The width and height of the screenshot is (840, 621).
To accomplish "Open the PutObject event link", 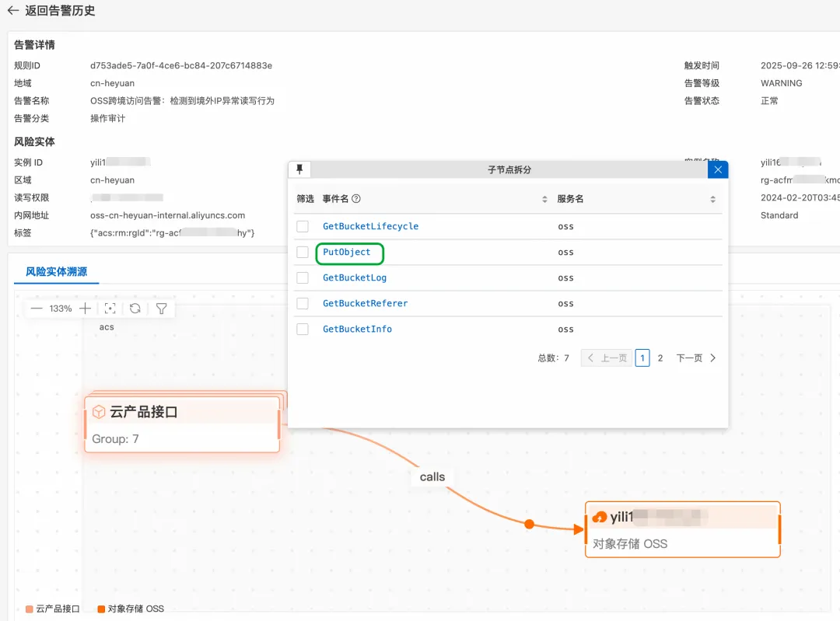I will [347, 252].
